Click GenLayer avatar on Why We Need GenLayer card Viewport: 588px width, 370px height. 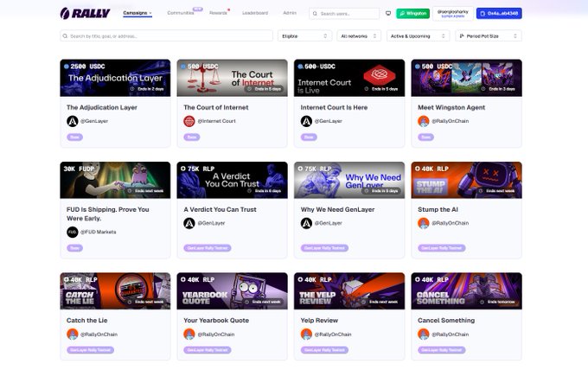[x=306, y=223]
